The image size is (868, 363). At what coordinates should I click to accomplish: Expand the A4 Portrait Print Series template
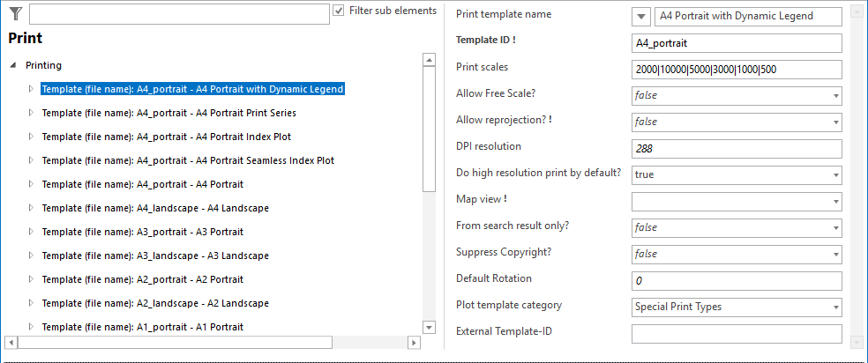[31, 113]
